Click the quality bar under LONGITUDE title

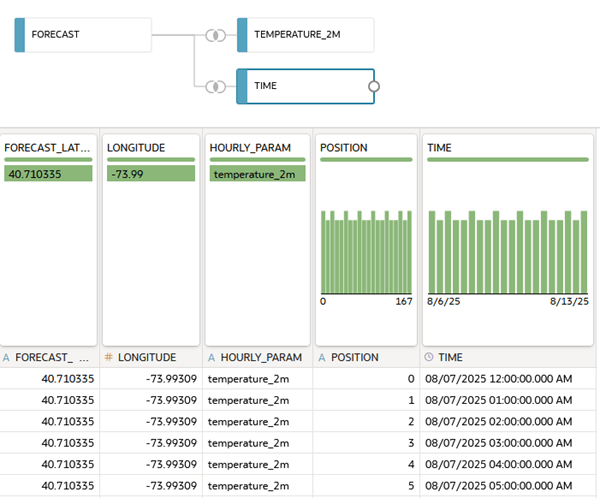click(151, 160)
